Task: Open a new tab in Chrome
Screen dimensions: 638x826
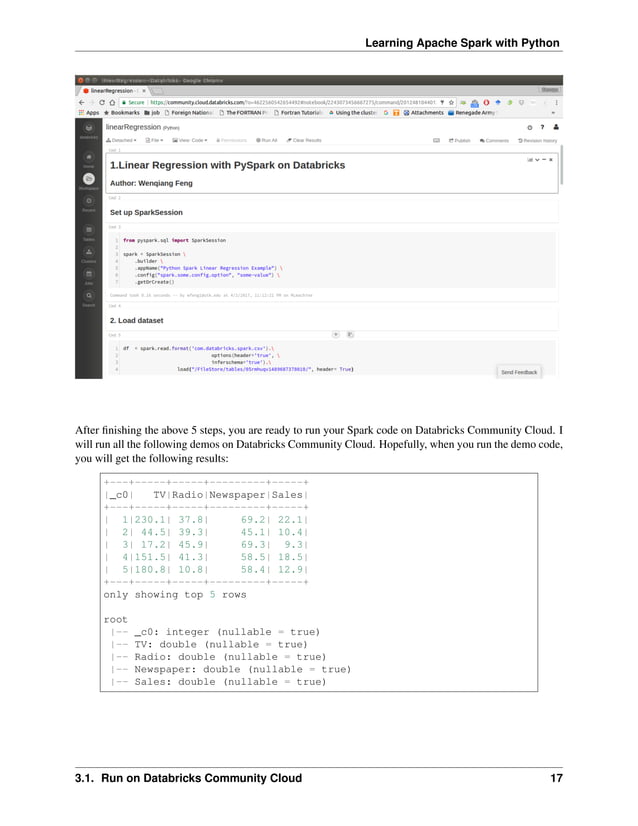Action: pos(157,92)
